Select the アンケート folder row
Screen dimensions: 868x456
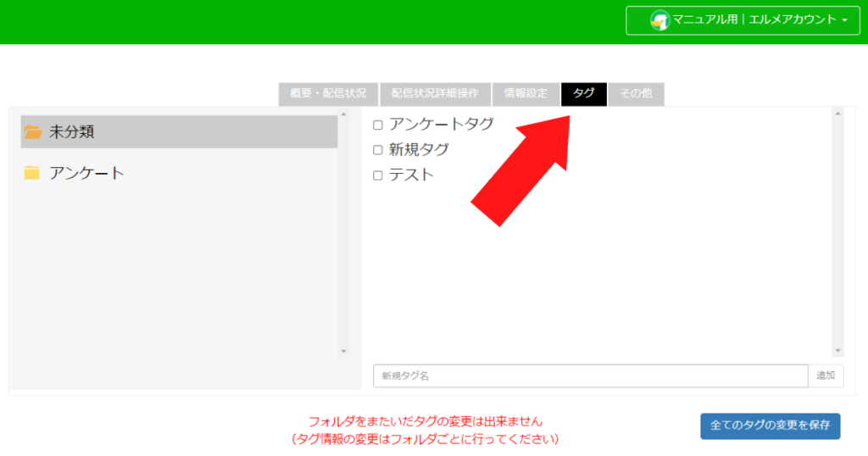179,173
